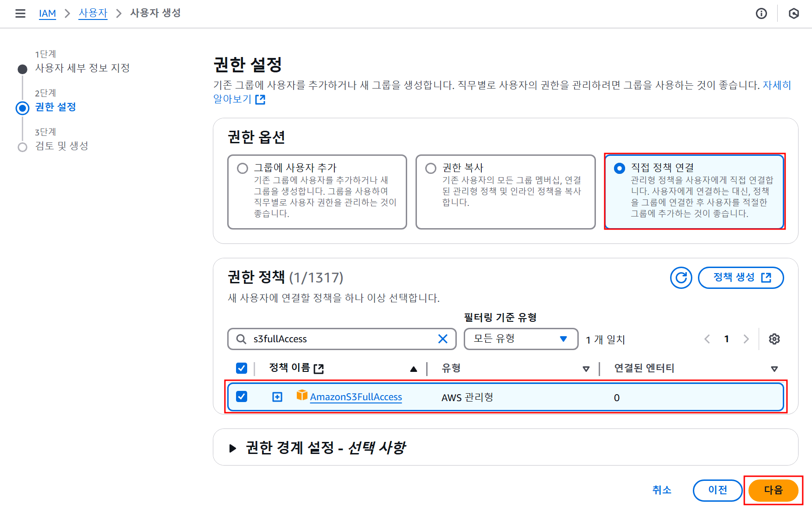Select '그룹에 사용자 추가' radio option
This screenshot has width=812, height=511.
pyautogui.click(x=243, y=168)
